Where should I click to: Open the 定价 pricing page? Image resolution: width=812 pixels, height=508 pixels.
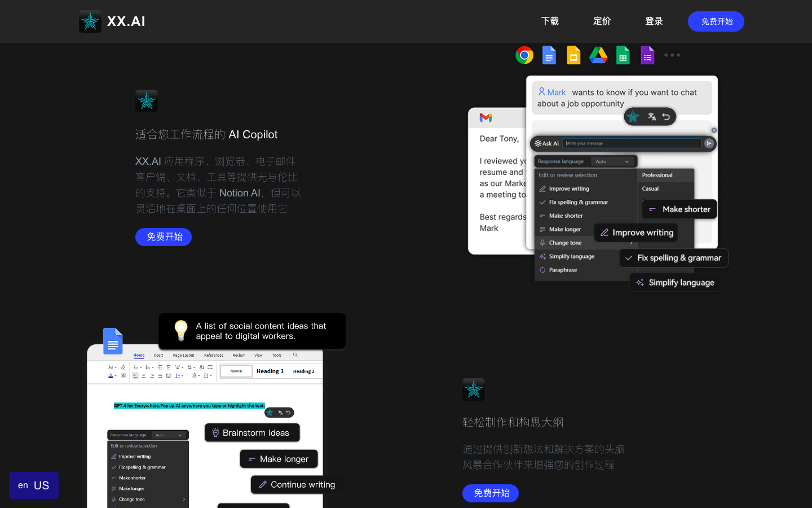(602, 21)
